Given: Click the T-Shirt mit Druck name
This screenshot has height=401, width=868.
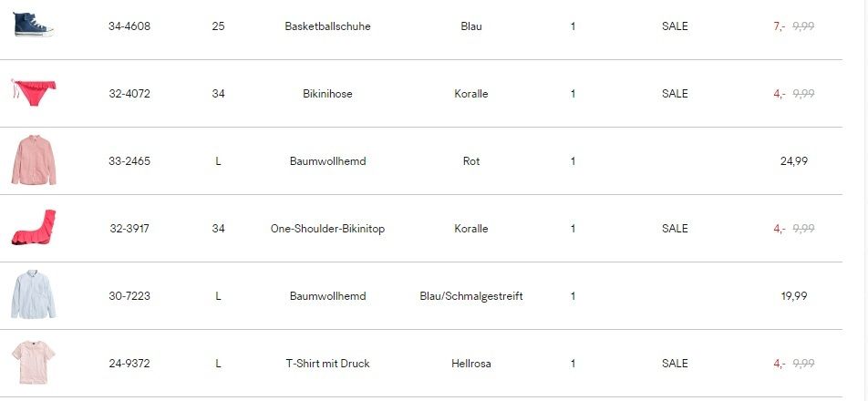Looking at the screenshot, I should [327, 364].
